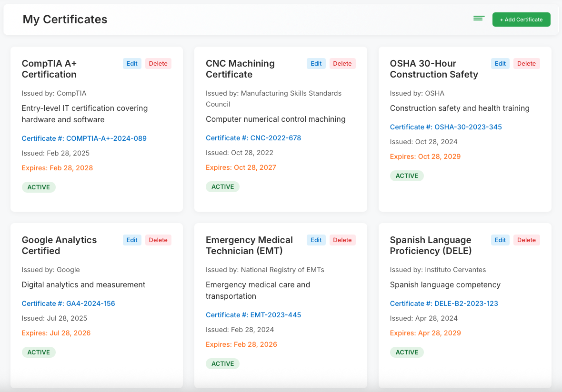Select the OSHA 30-Hour Construction Safety title
562x392 pixels.
tap(434, 69)
